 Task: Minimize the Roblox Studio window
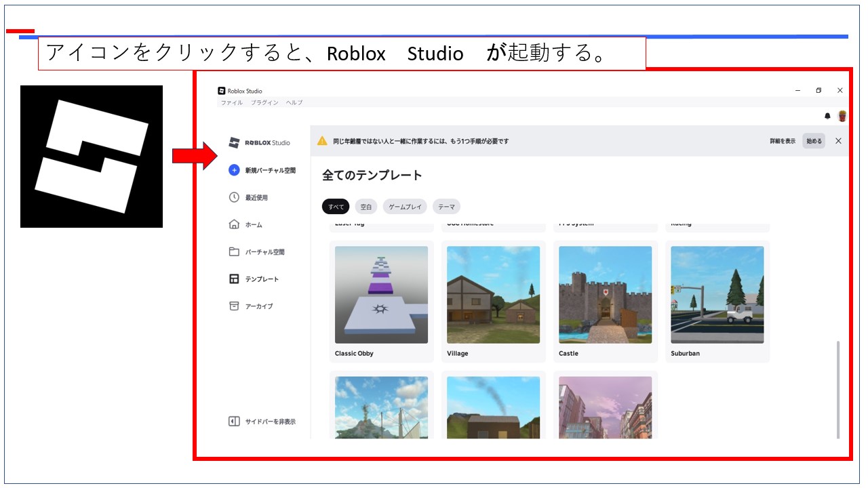(x=797, y=90)
